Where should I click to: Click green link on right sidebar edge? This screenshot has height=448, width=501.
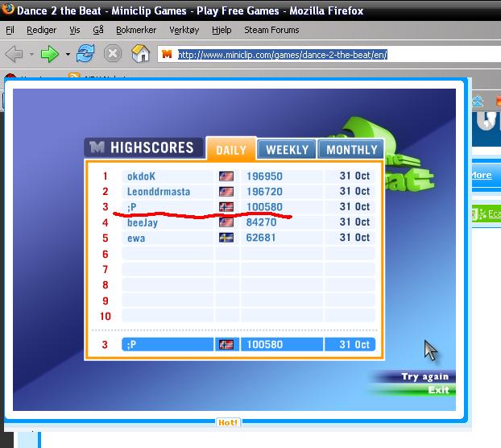coord(494,214)
